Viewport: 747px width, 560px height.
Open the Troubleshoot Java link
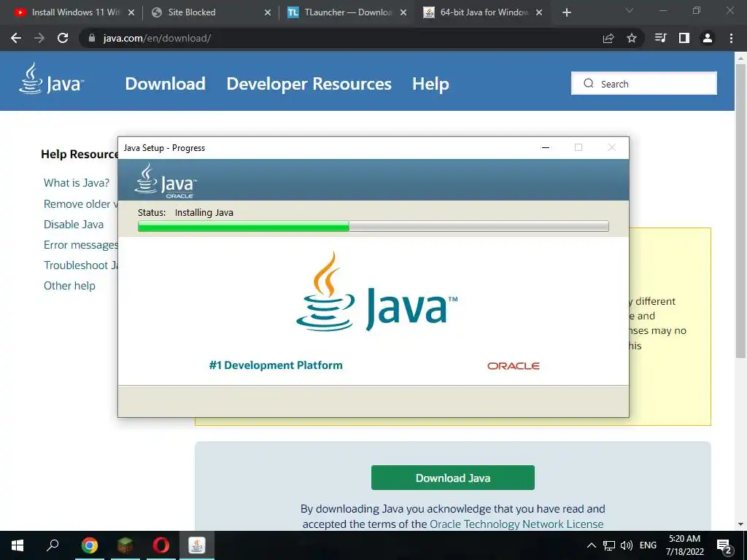(x=80, y=265)
